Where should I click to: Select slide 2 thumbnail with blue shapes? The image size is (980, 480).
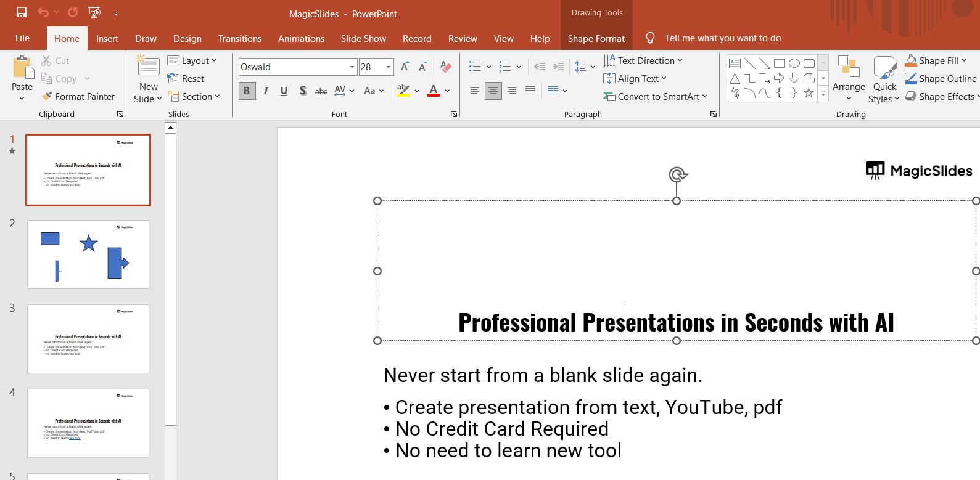pyautogui.click(x=88, y=254)
